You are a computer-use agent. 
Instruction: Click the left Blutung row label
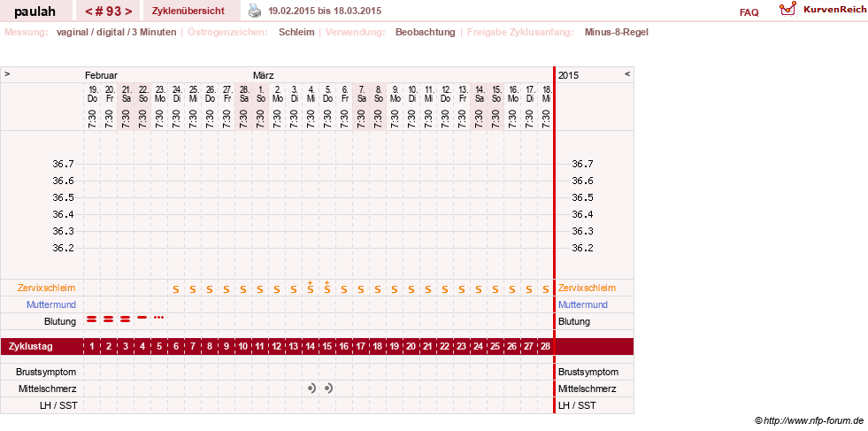pyautogui.click(x=60, y=321)
